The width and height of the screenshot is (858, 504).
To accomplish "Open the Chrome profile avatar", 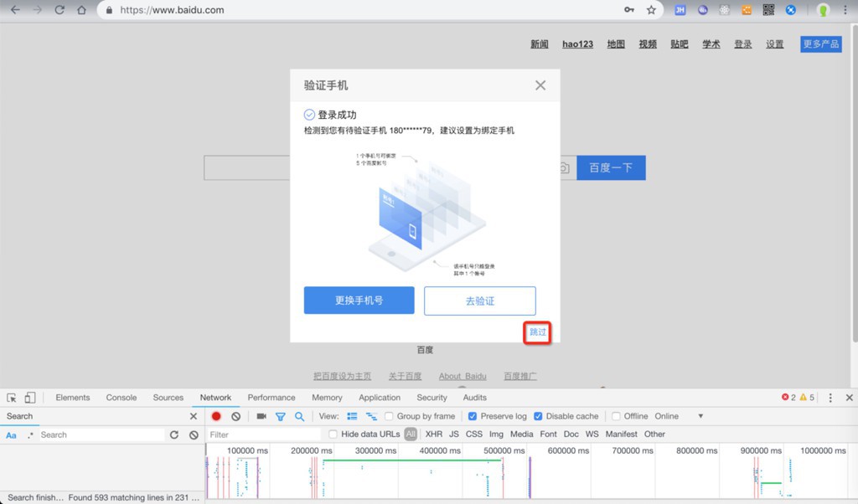I will click(823, 10).
